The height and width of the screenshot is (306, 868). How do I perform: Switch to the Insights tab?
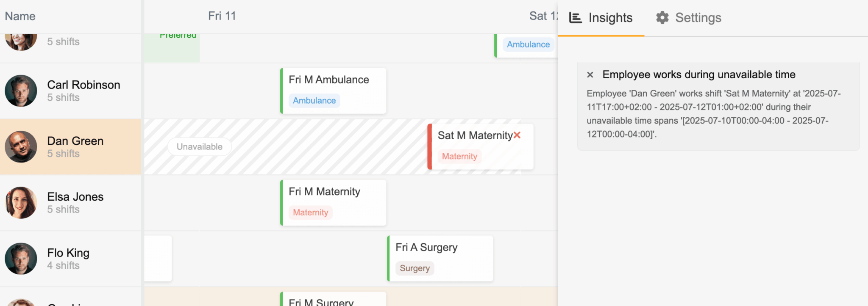pos(601,18)
